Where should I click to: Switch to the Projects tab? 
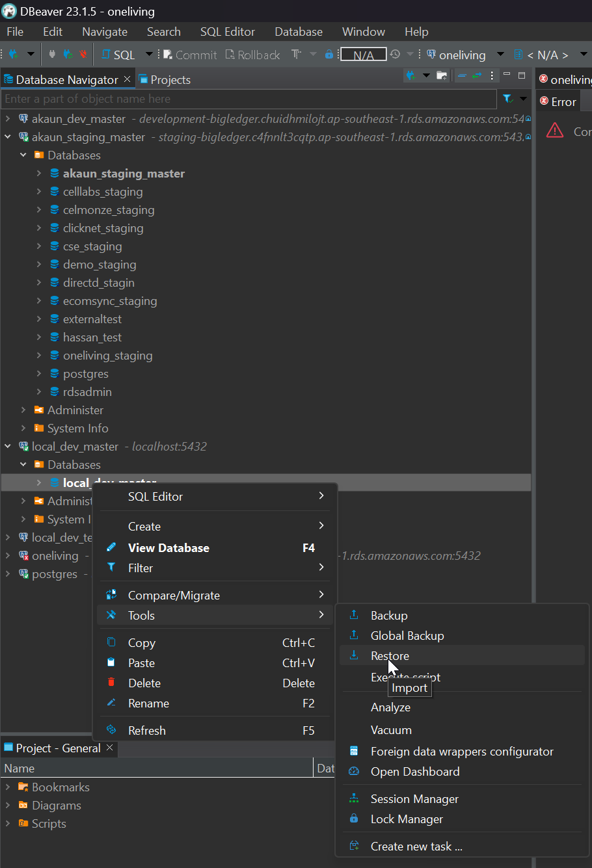165,80
